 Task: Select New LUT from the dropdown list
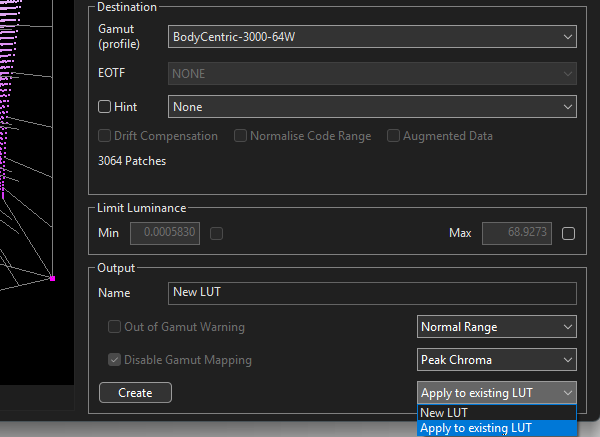[497, 413]
